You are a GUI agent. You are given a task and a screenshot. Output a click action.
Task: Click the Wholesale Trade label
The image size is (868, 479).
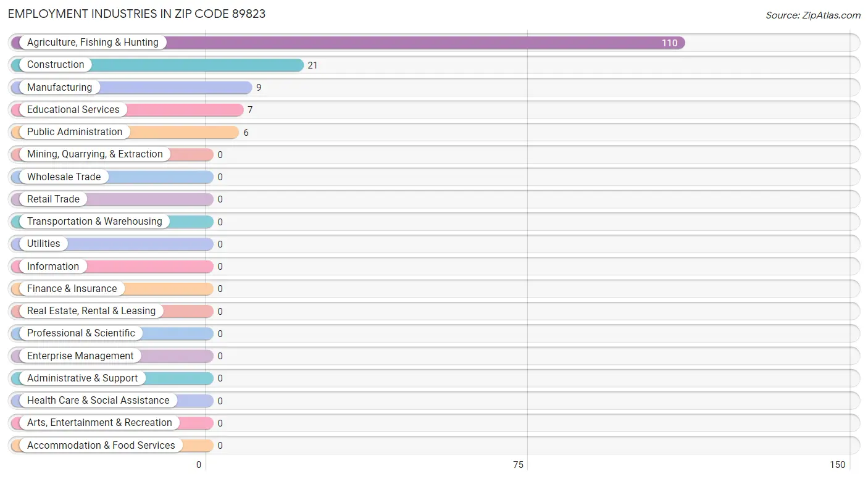click(x=64, y=177)
